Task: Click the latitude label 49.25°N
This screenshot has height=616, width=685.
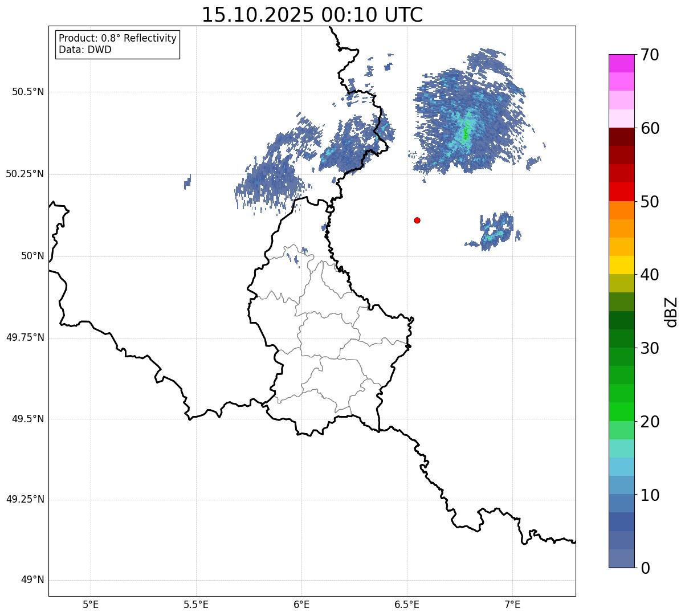Action: pyautogui.click(x=25, y=500)
